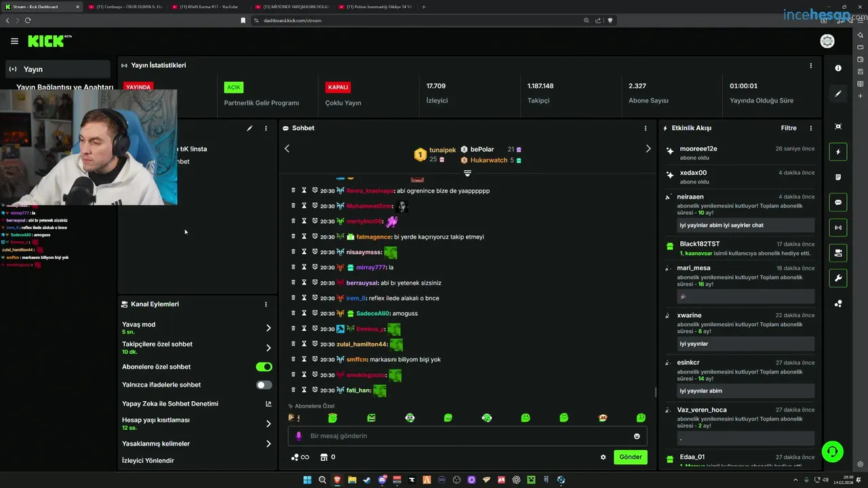The image size is (868, 488).
Task: Toggle the broadcast signal panel icon
Action: (x=838, y=227)
